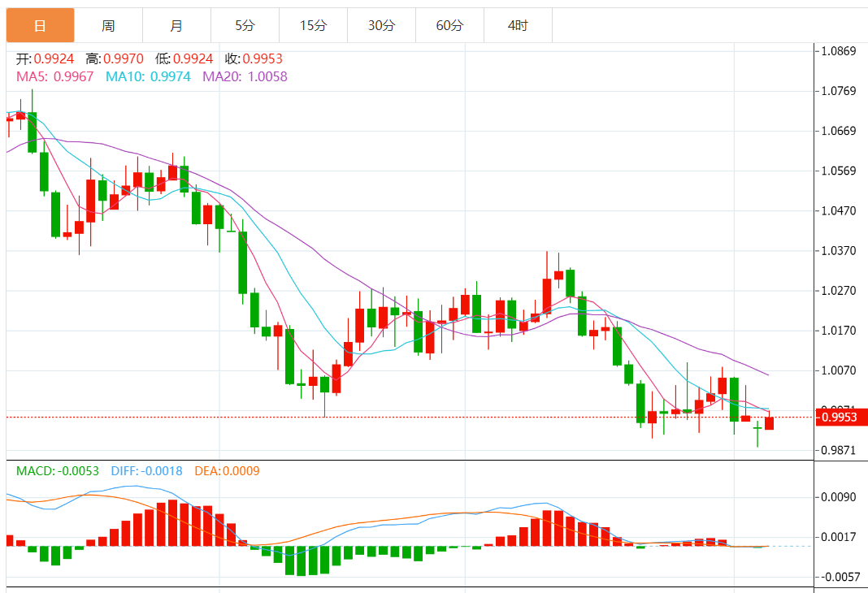
Task: Click the 1.0070 price axis label
Action: click(x=838, y=370)
